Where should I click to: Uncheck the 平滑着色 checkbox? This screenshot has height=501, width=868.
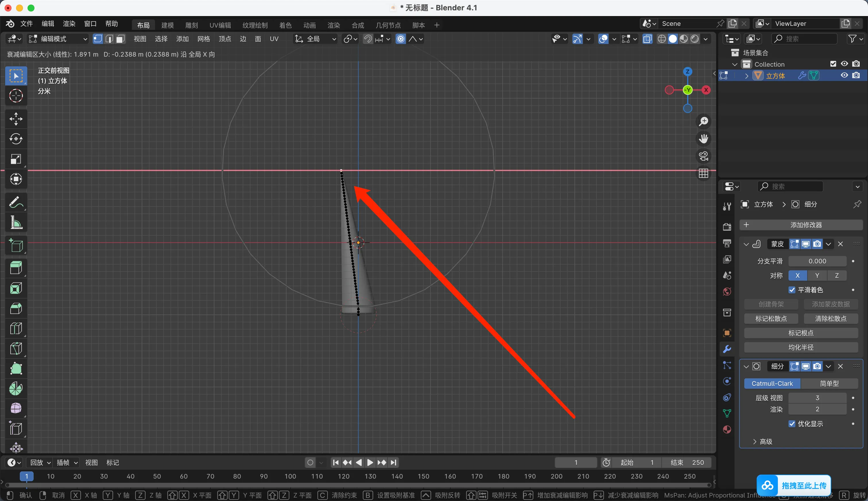tap(792, 290)
